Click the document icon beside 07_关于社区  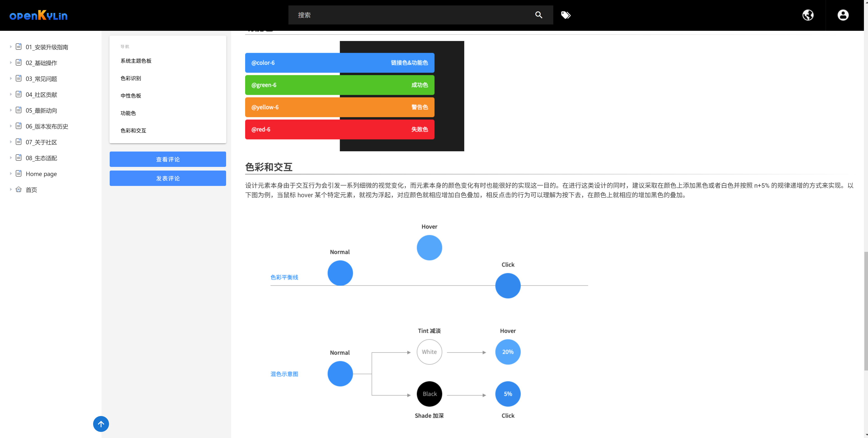19,142
